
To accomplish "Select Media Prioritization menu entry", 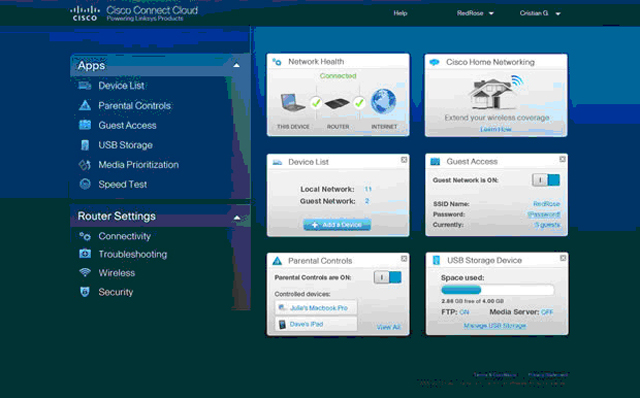I will 138,165.
